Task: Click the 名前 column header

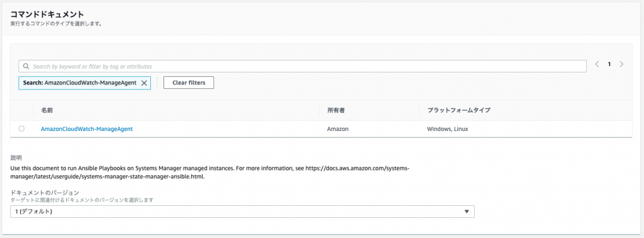Action: (x=47, y=110)
